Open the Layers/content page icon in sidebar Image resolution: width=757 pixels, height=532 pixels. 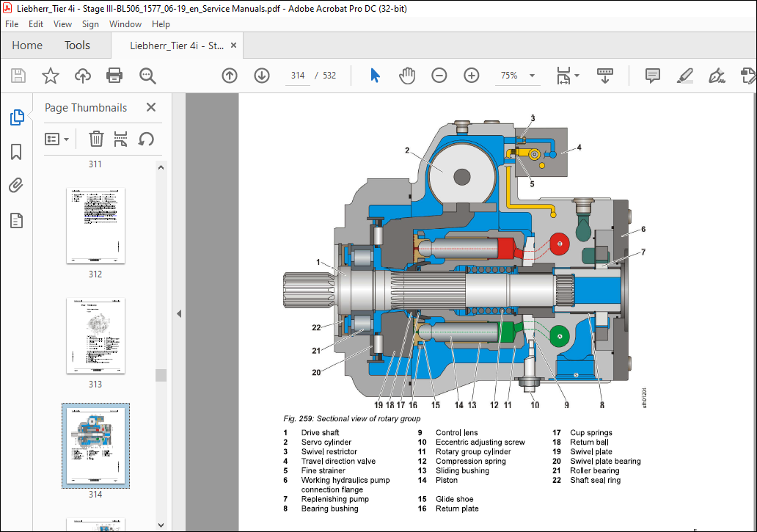coord(16,221)
